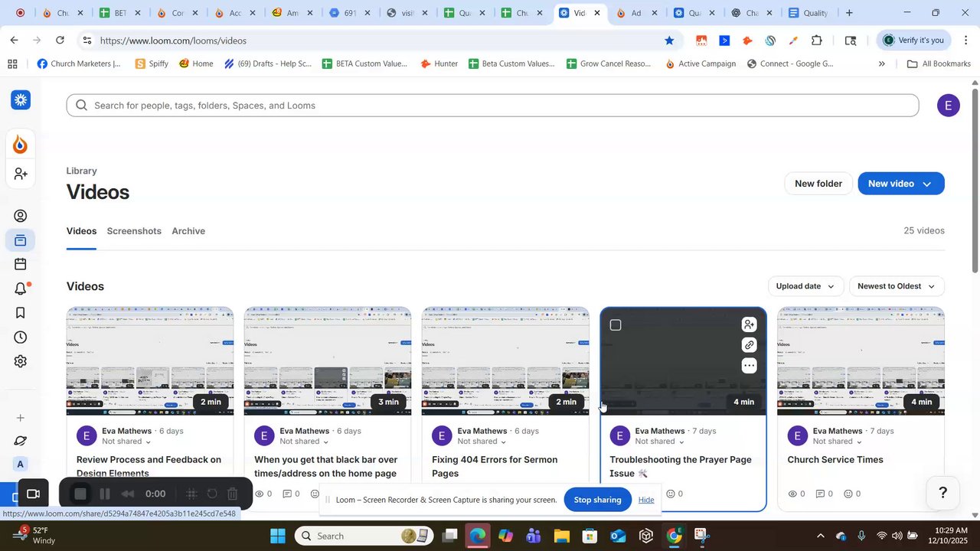
Task: Open the E account avatar at top right
Action: tap(948, 106)
